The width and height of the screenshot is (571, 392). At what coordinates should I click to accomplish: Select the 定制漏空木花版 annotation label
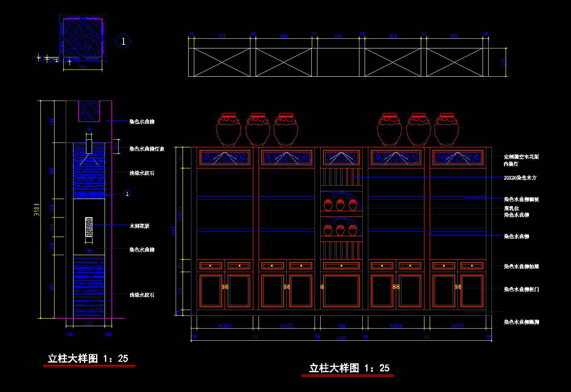[x=521, y=157]
